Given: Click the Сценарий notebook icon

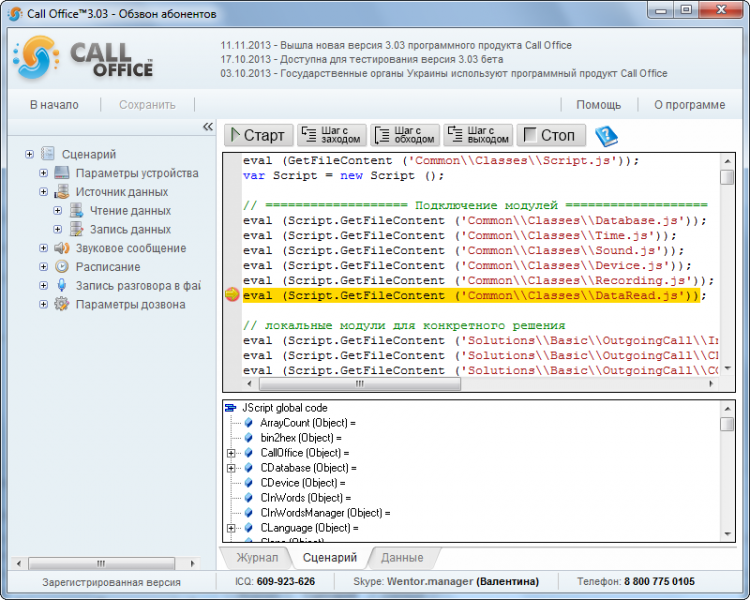Looking at the screenshot, I should (47, 154).
